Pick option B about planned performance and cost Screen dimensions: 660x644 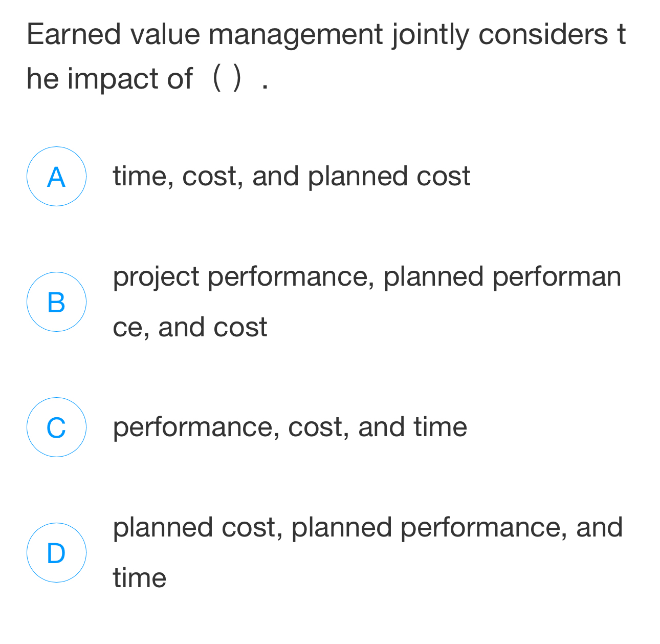coord(358,301)
